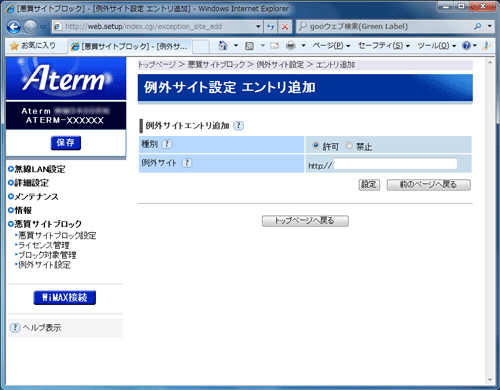Expand the Print dropdown arrow
Viewport: 500px width, 390px height.
pyautogui.click(x=303, y=46)
